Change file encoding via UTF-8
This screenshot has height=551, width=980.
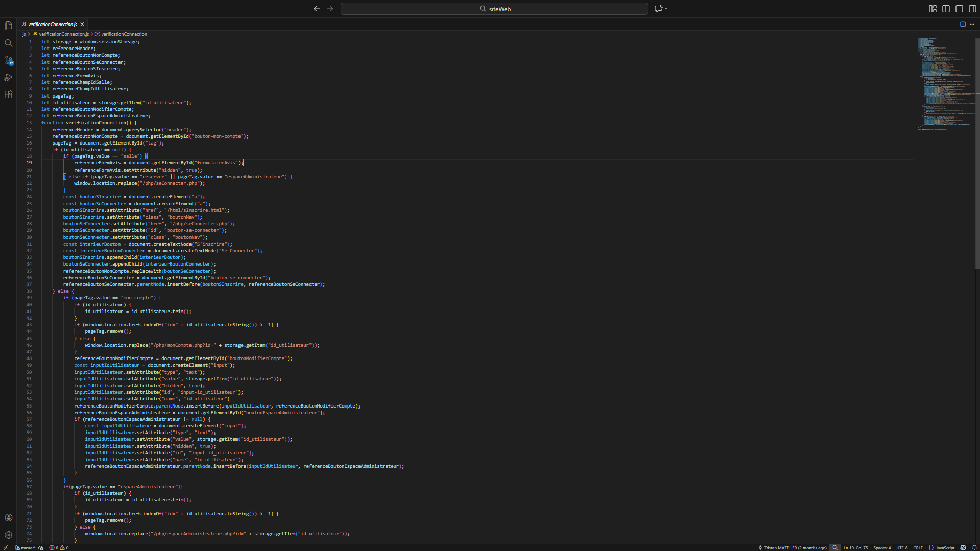click(x=902, y=548)
